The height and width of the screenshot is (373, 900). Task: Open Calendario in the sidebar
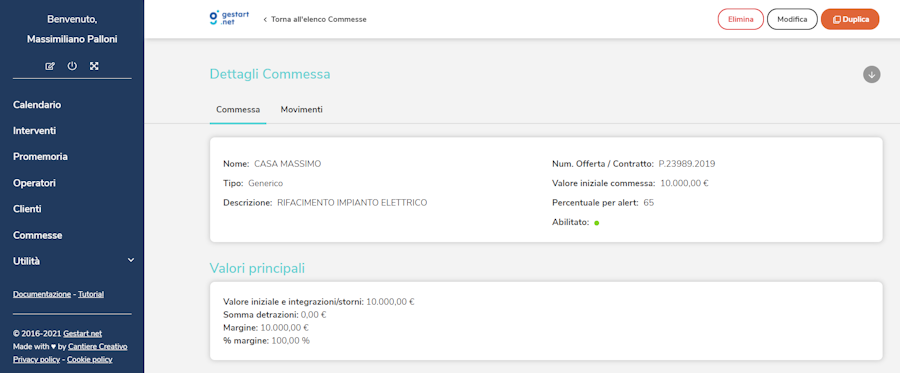coord(37,105)
